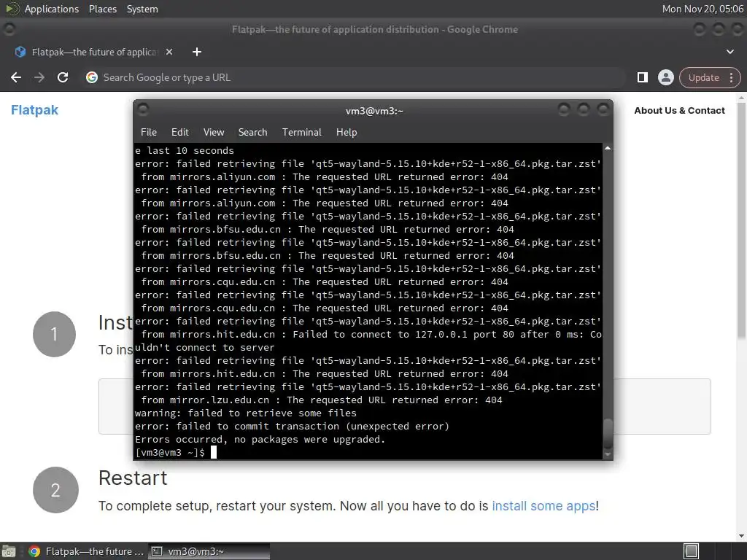Click the terminal title vm3@vm3:~
This screenshot has width=747, height=560.
(x=374, y=111)
